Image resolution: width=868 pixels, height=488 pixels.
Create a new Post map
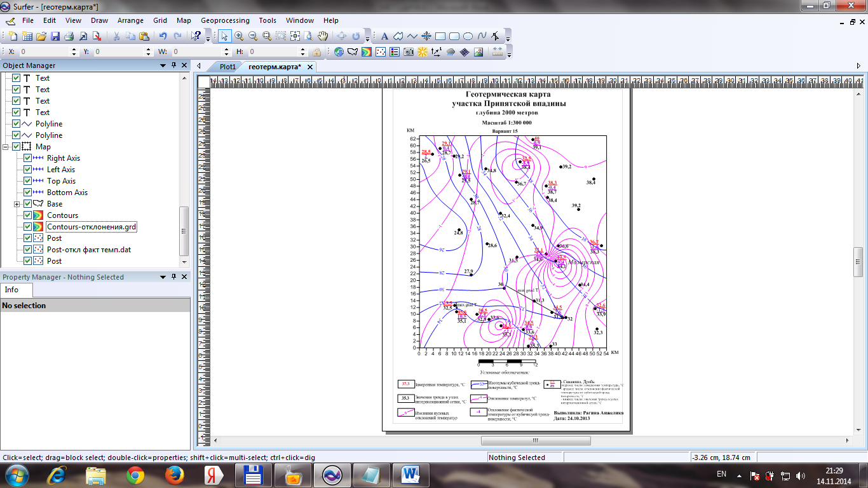coord(381,52)
